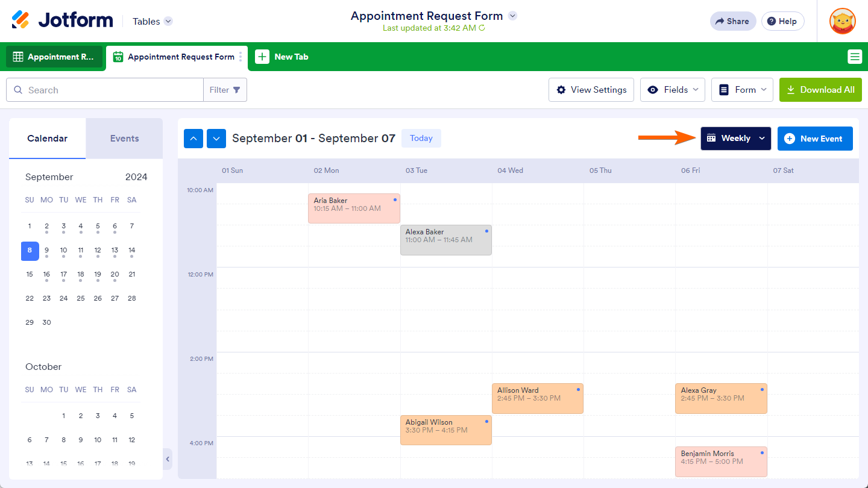Click the hamburger menu icon on green bar

coord(854,57)
